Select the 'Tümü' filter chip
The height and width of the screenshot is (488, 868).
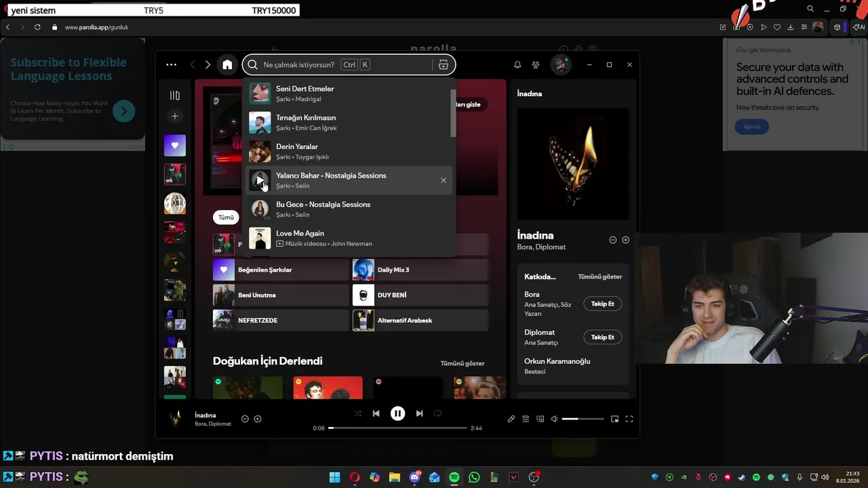tap(226, 218)
